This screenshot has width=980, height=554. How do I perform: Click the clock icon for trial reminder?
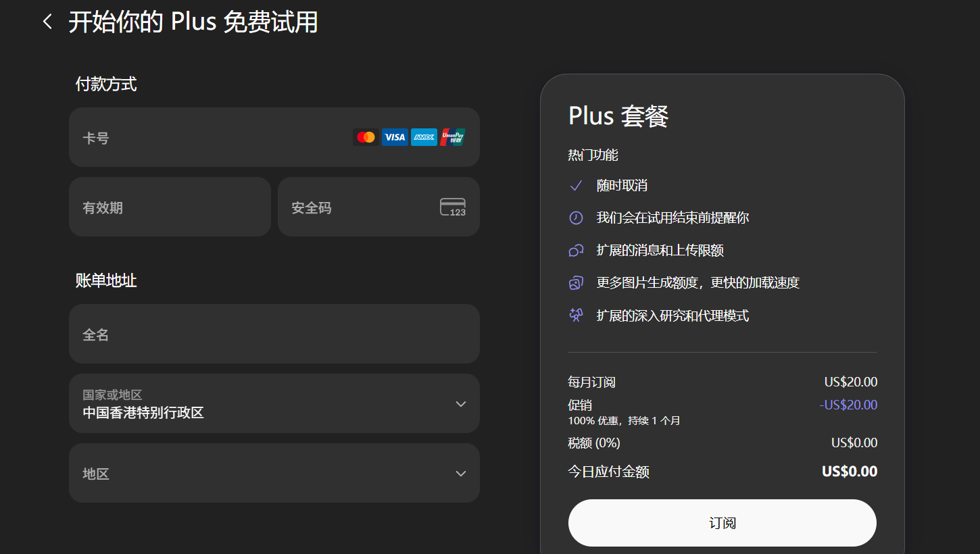point(576,218)
